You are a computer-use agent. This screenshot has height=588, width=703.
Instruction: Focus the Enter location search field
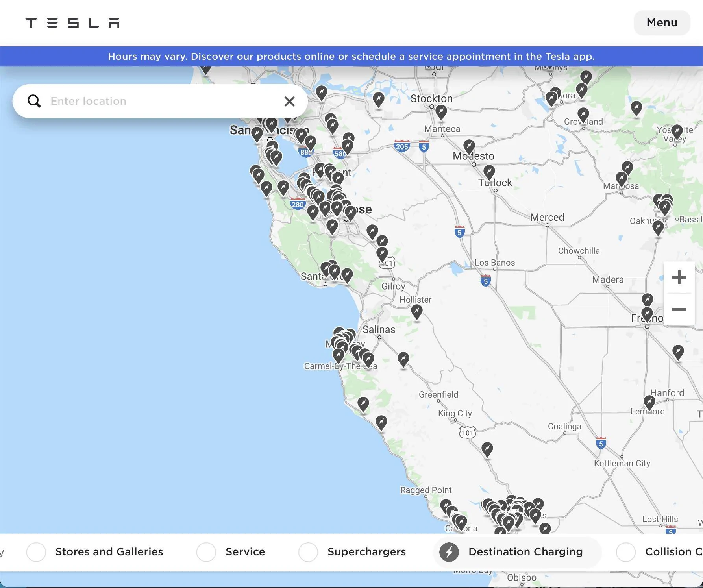pyautogui.click(x=159, y=101)
